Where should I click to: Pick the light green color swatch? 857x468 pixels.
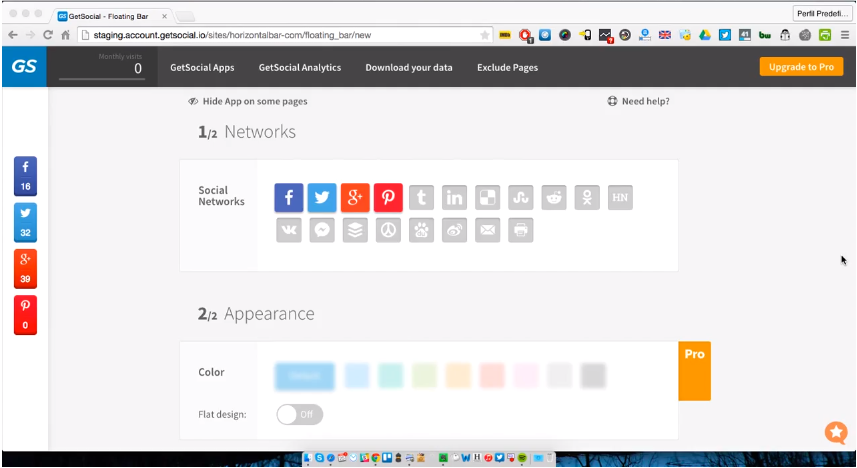click(425, 376)
